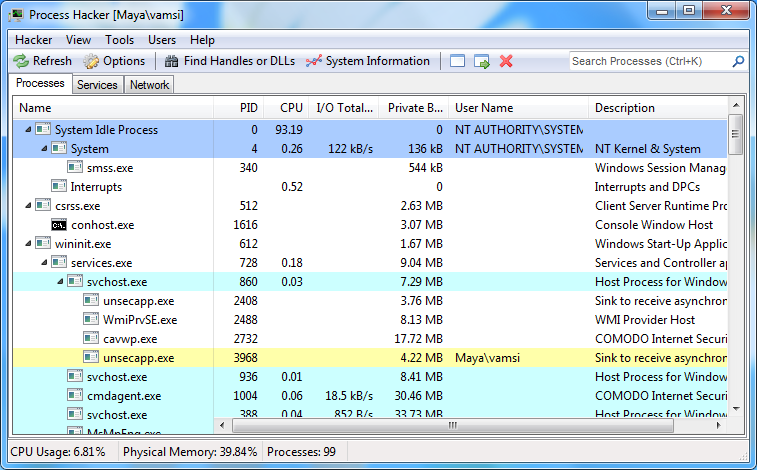Open the Help menu
Image resolution: width=757 pixels, height=470 pixels.
(x=202, y=40)
